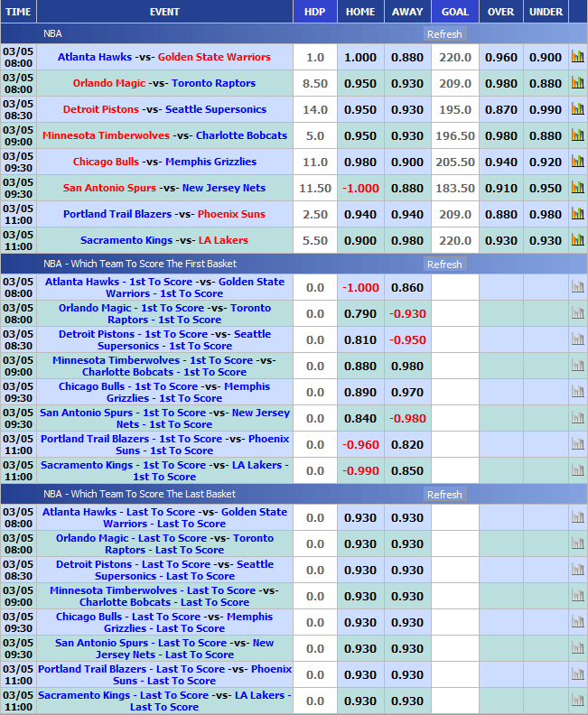Select the HDP column header
This screenshot has height=715, width=588.
coord(314,12)
